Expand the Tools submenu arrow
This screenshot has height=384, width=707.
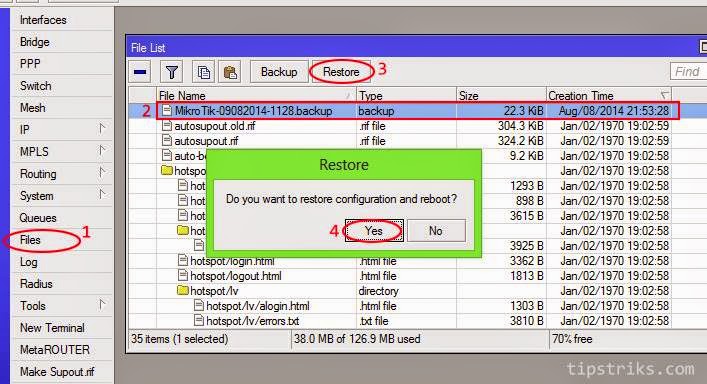[x=102, y=305]
